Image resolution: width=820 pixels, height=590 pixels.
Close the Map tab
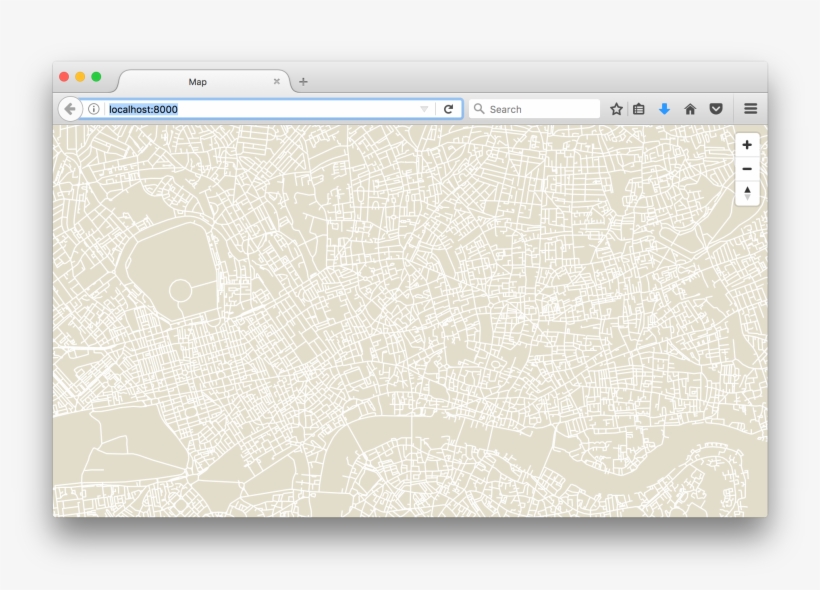tap(277, 82)
